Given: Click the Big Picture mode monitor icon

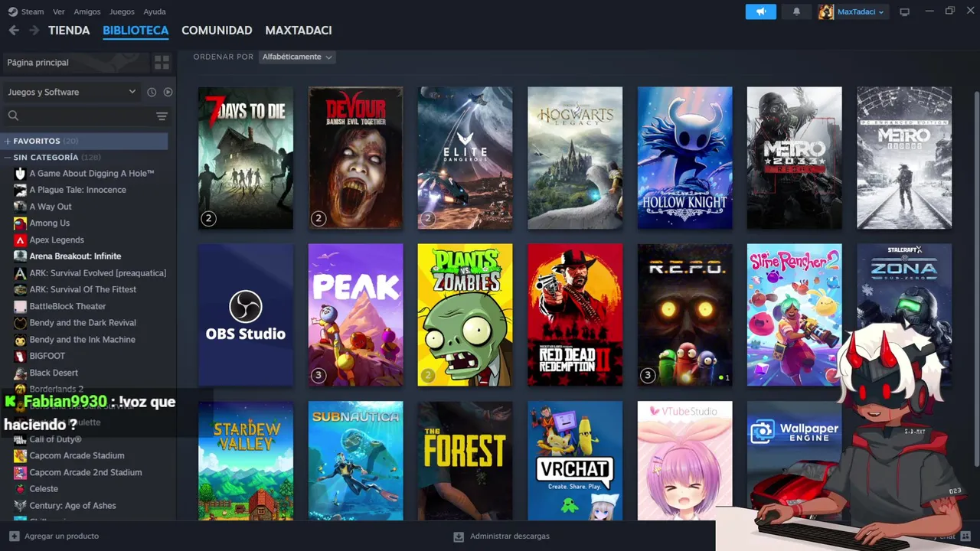Looking at the screenshot, I should point(904,11).
